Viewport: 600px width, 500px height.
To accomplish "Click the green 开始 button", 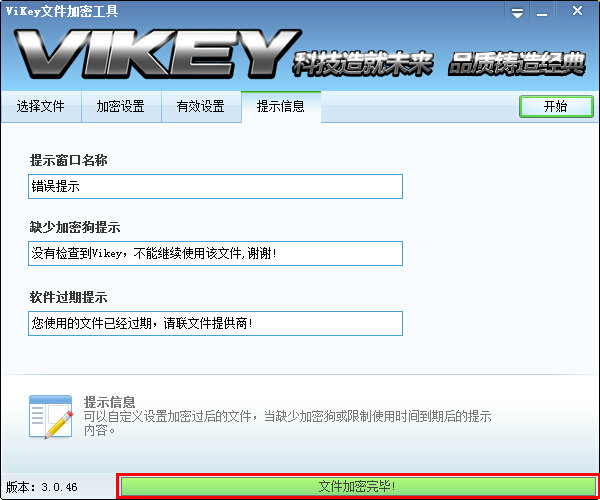I will pyautogui.click(x=556, y=106).
